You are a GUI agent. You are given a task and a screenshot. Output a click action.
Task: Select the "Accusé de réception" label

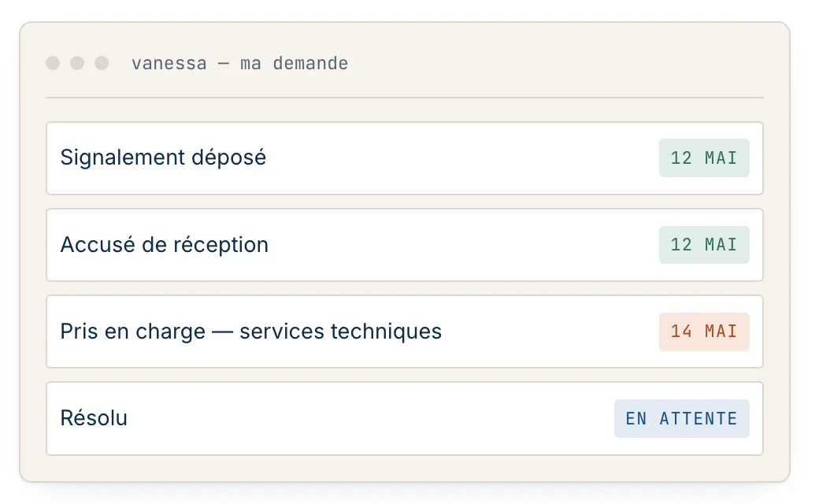pyautogui.click(x=164, y=245)
